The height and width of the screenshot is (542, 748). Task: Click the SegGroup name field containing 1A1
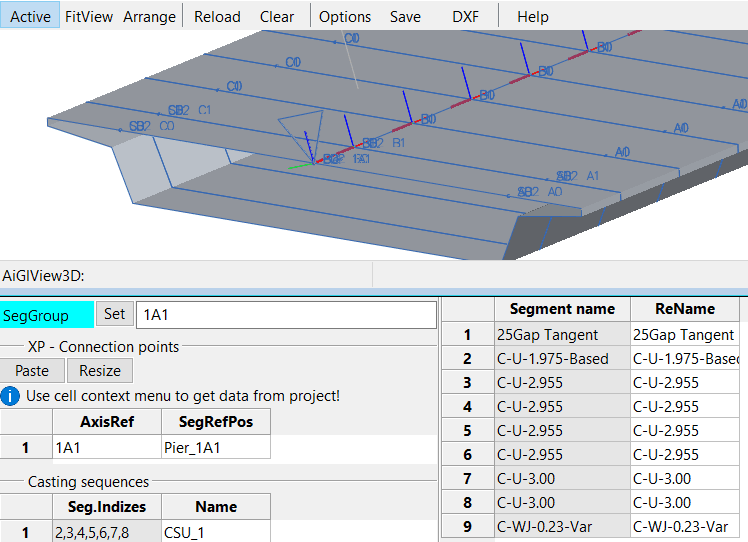pyautogui.click(x=286, y=315)
